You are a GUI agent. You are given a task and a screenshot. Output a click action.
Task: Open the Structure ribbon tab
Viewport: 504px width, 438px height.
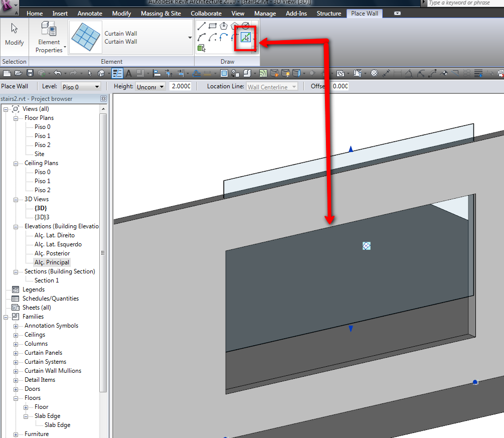click(x=329, y=14)
